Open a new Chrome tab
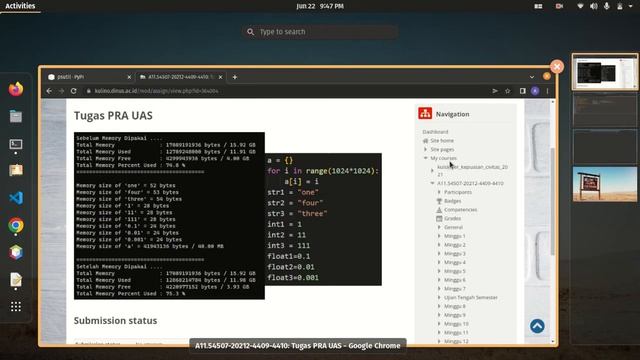The width and height of the screenshot is (640, 360). click(x=235, y=77)
